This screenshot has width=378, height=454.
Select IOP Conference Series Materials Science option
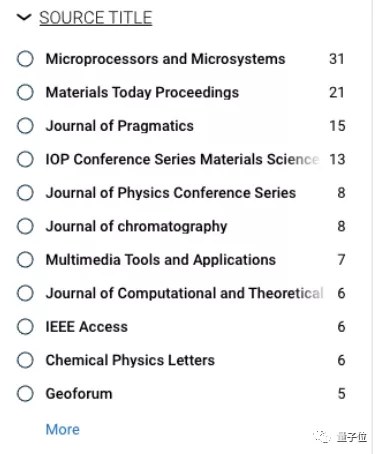click(25, 159)
